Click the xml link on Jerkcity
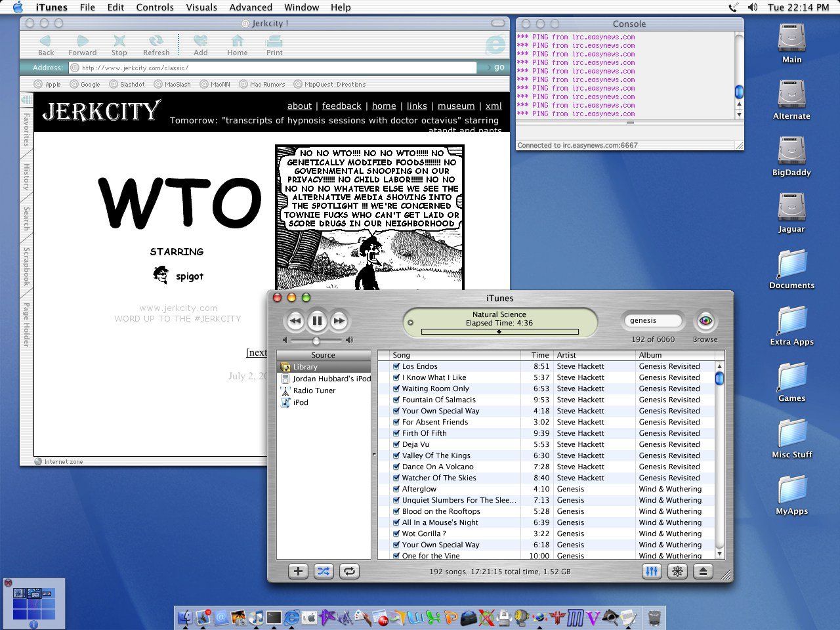The image size is (840, 630). click(x=493, y=106)
